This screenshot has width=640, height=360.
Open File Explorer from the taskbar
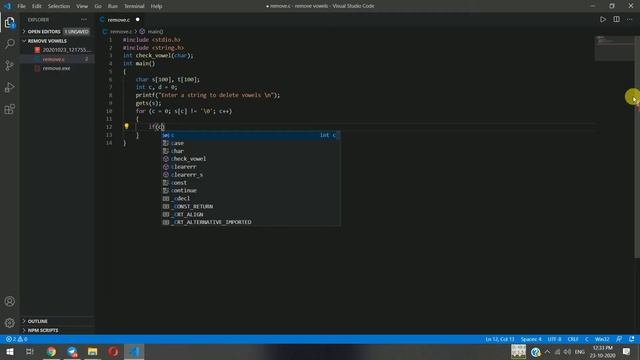coord(93,352)
